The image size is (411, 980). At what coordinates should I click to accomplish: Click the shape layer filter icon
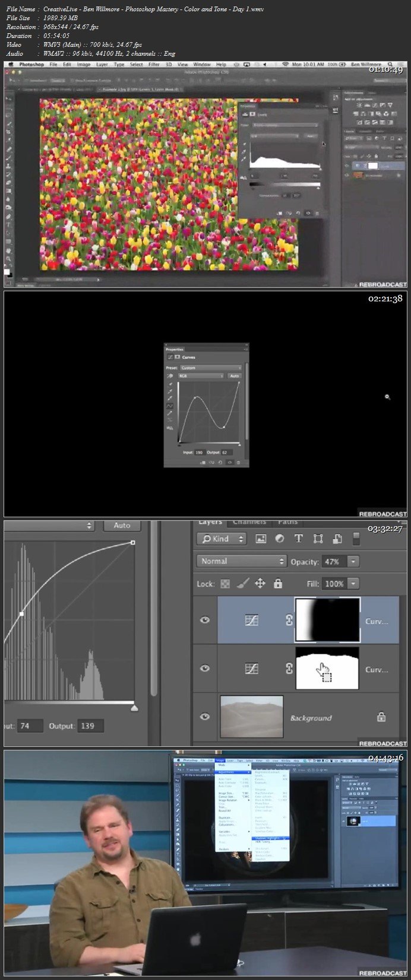click(x=318, y=539)
